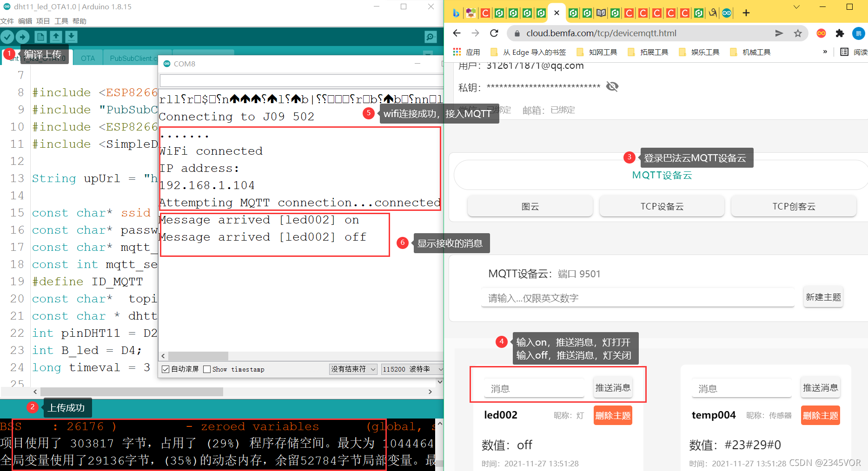Switch to the open-book icon browser tab

601,13
